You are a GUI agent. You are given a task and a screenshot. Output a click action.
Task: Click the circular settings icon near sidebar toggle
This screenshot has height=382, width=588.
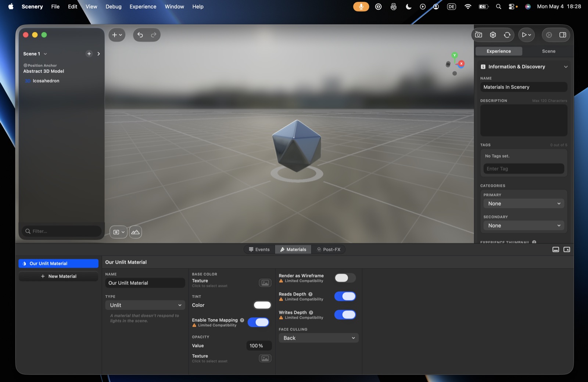pos(549,35)
